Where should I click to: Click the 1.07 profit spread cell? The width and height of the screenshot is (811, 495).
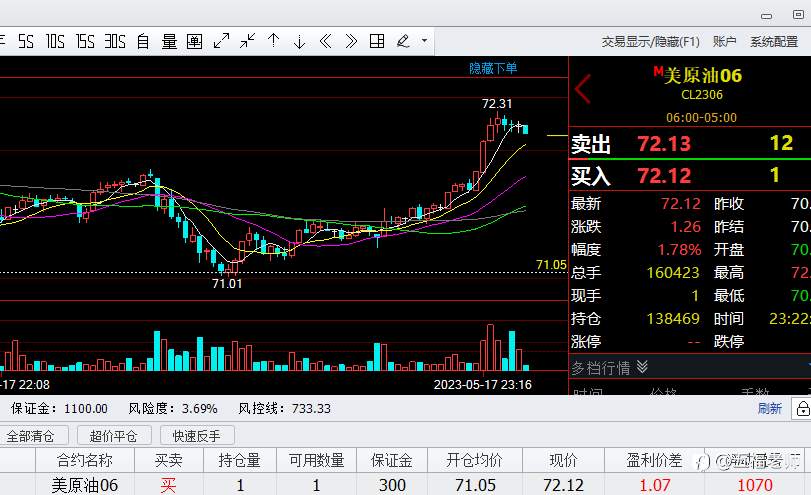[655, 485]
